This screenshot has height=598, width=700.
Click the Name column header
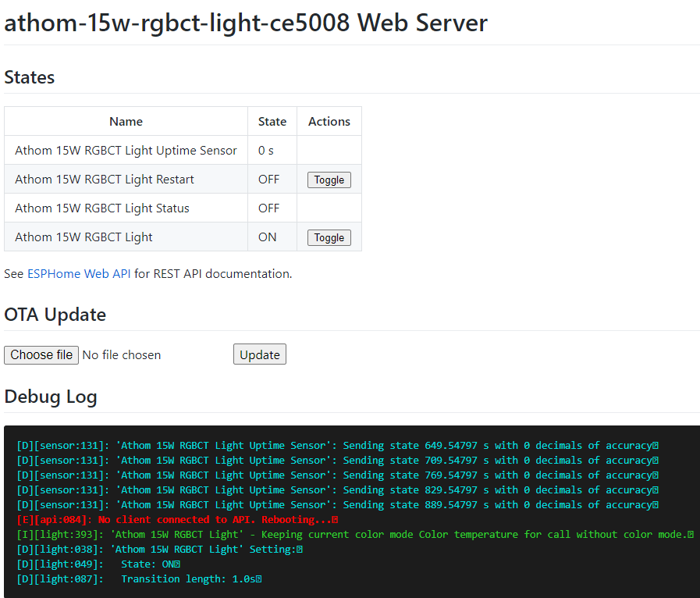(x=126, y=122)
